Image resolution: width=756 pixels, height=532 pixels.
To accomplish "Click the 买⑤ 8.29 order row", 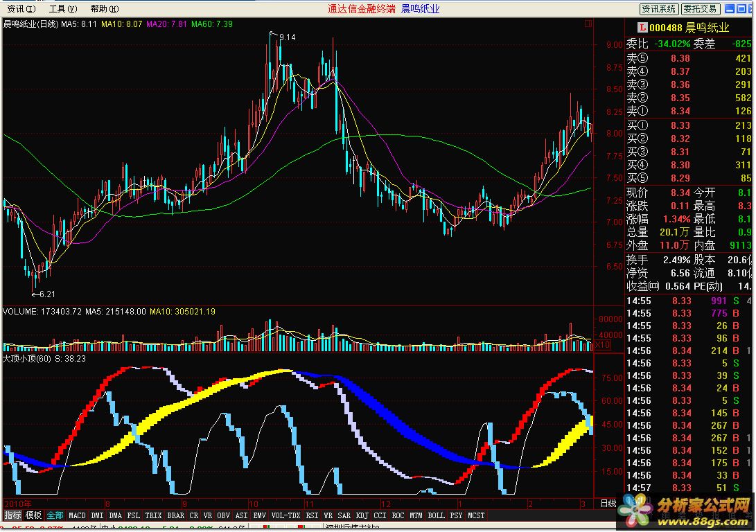I will click(689, 178).
